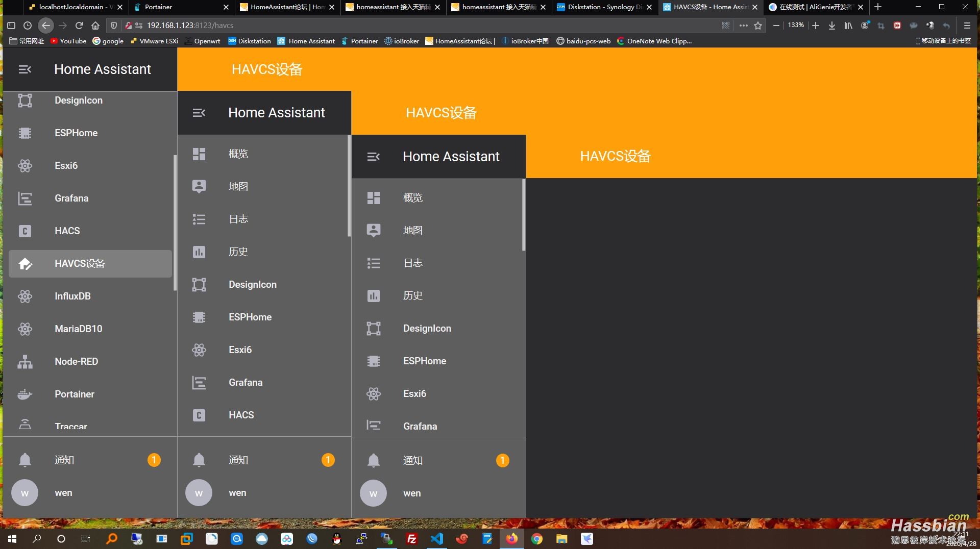980x549 pixels.
Task: Open Chrome from the taskbar
Action: tap(537, 539)
